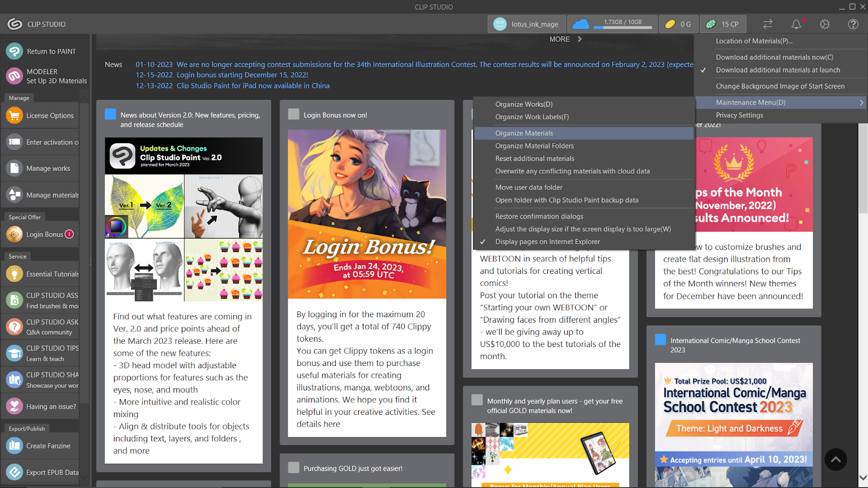Open Tips of the Month banner image
The width and height of the screenshot is (868, 488).
pos(754,184)
